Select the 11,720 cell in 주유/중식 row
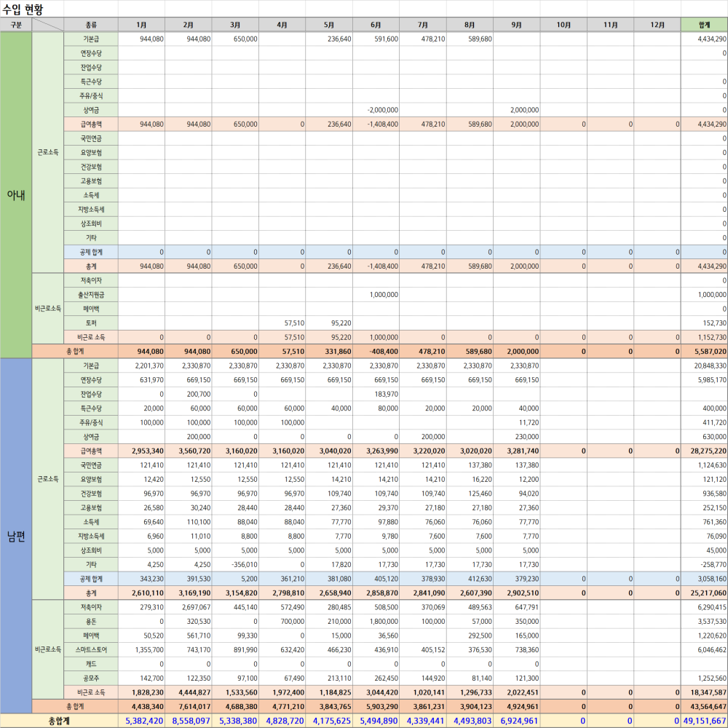The height and width of the screenshot is (728, 728). click(517, 422)
